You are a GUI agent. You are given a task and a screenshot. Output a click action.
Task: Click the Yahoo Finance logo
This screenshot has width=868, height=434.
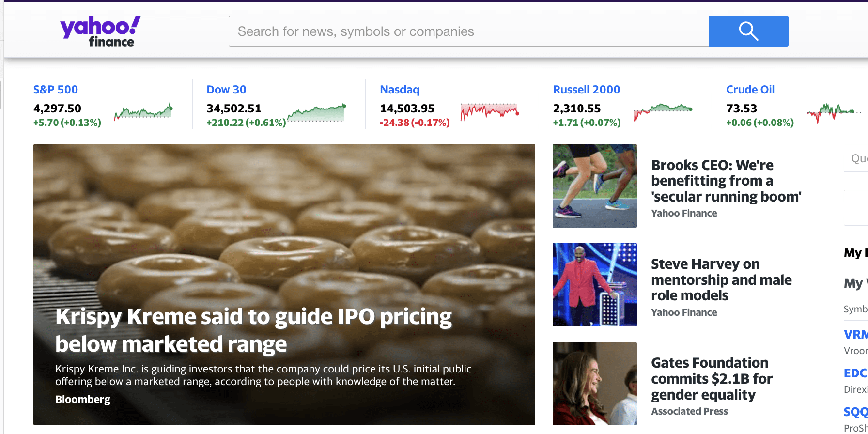click(100, 31)
